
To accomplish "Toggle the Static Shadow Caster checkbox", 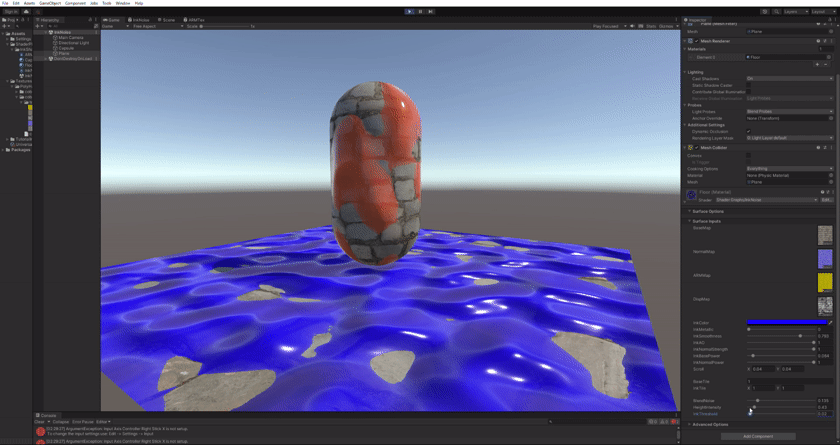I will click(x=749, y=85).
